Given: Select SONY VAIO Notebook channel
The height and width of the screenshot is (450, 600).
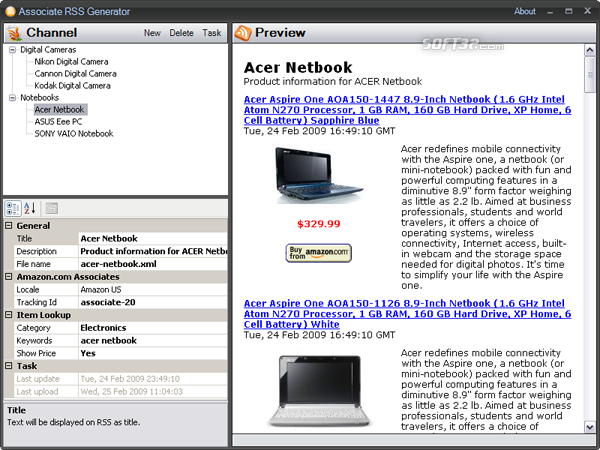Looking at the screenshot, I should 74,134.
